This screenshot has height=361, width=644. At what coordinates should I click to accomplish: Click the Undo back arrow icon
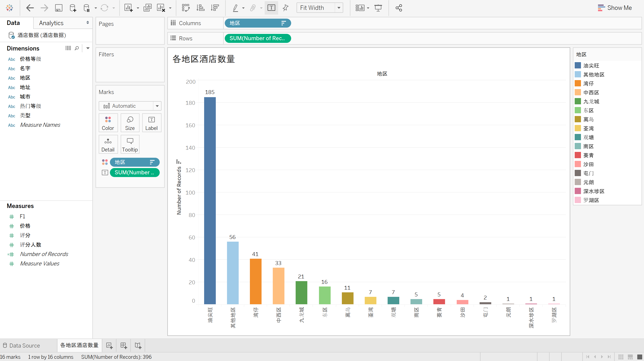tap(30, 8)
